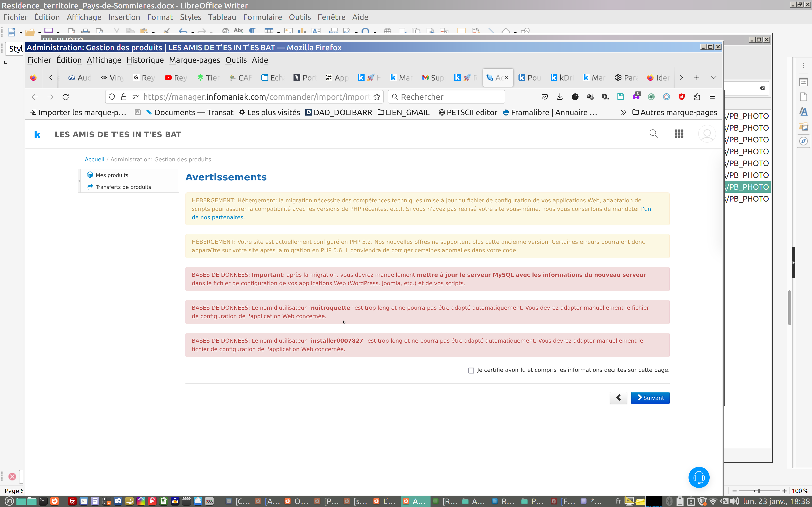The image size is (812, 507).
Task: Open the user profile avatar
Action: pyautogui.click(x=707, y=134)
